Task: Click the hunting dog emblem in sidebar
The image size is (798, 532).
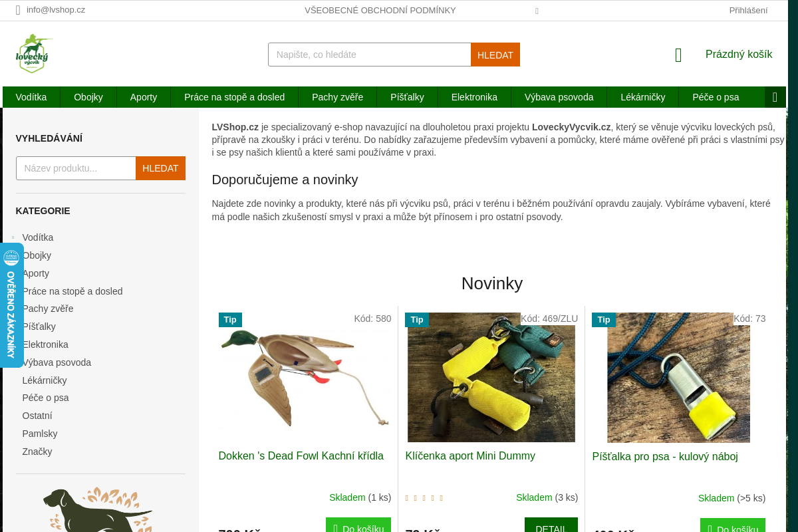Action: tap(99, 509)
